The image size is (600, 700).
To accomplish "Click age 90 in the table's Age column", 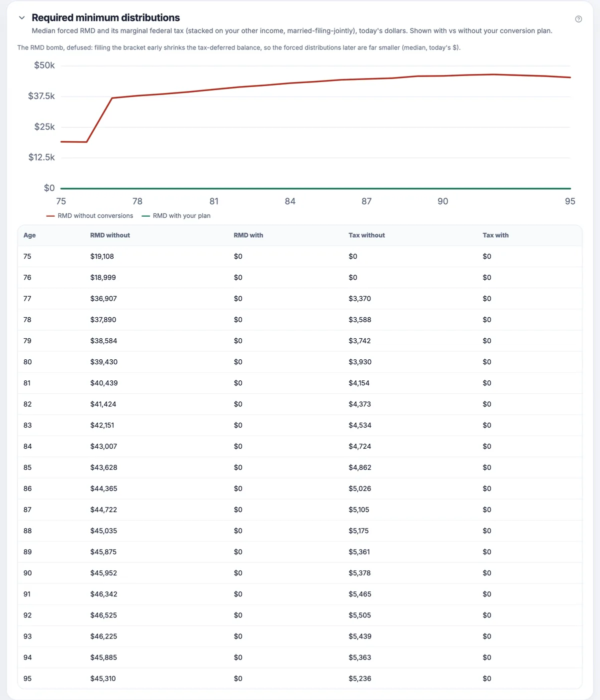I will (x=27, y=573).
